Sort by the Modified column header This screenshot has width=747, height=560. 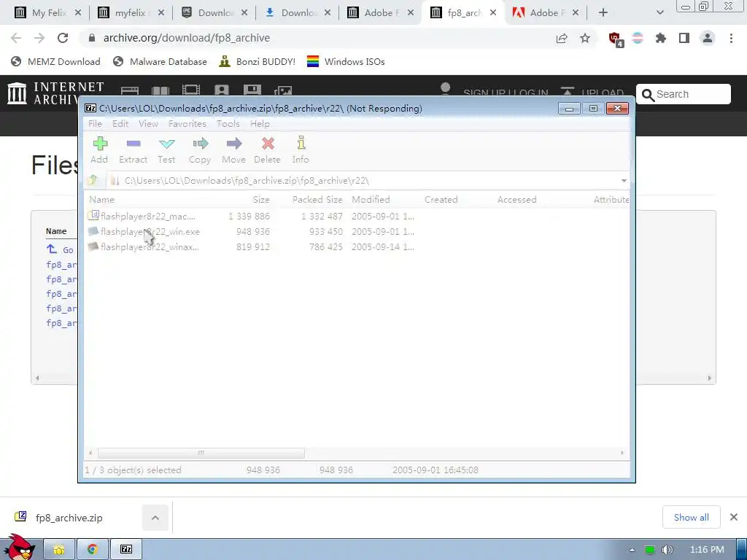tap(371, 200)
